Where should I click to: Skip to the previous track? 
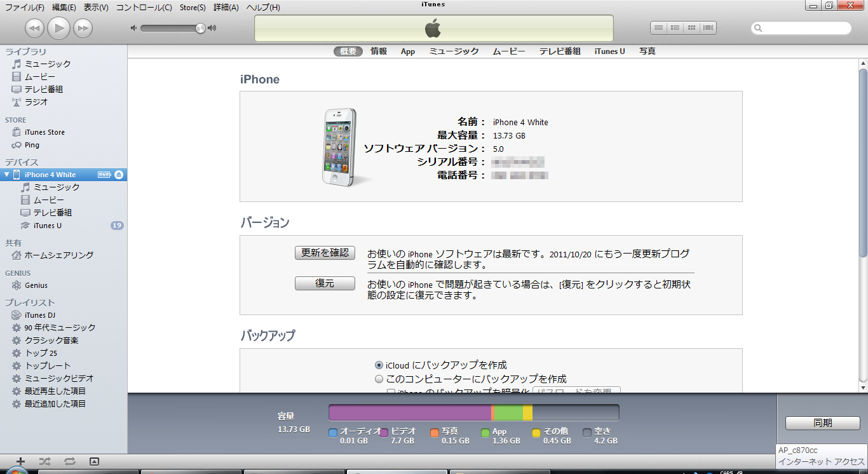(x=34, y=28)
